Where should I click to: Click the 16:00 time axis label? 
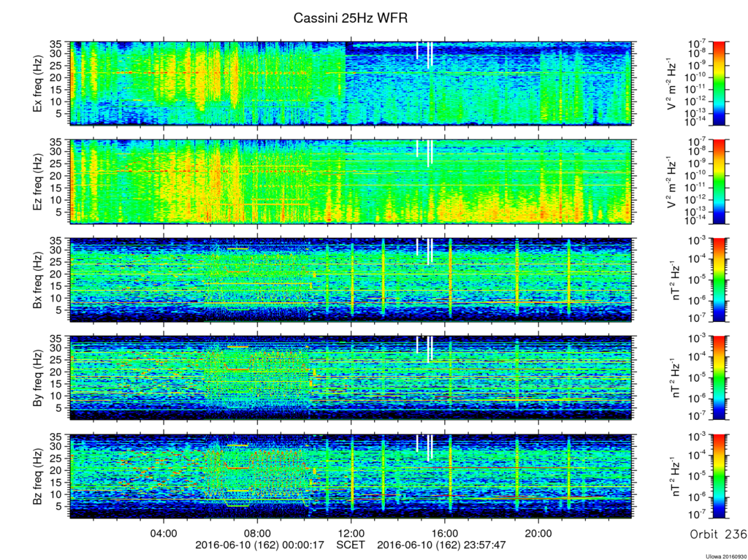pos(445,533)
